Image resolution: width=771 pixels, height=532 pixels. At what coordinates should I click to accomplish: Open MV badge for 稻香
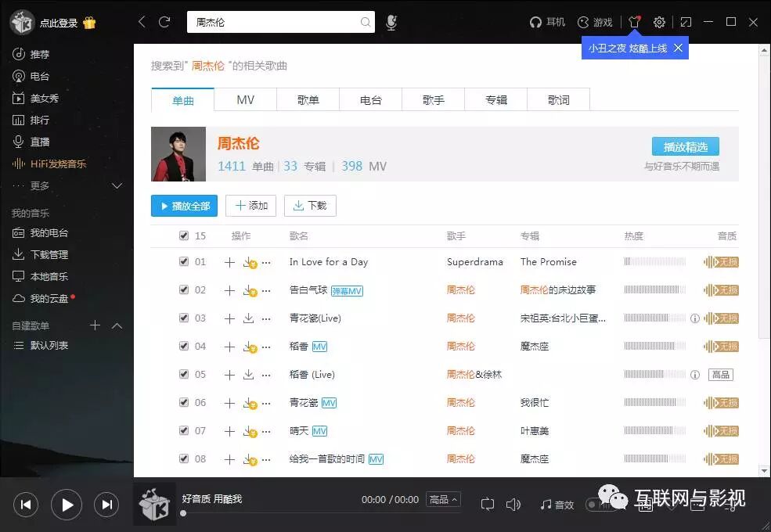click(x=319, y=347)
